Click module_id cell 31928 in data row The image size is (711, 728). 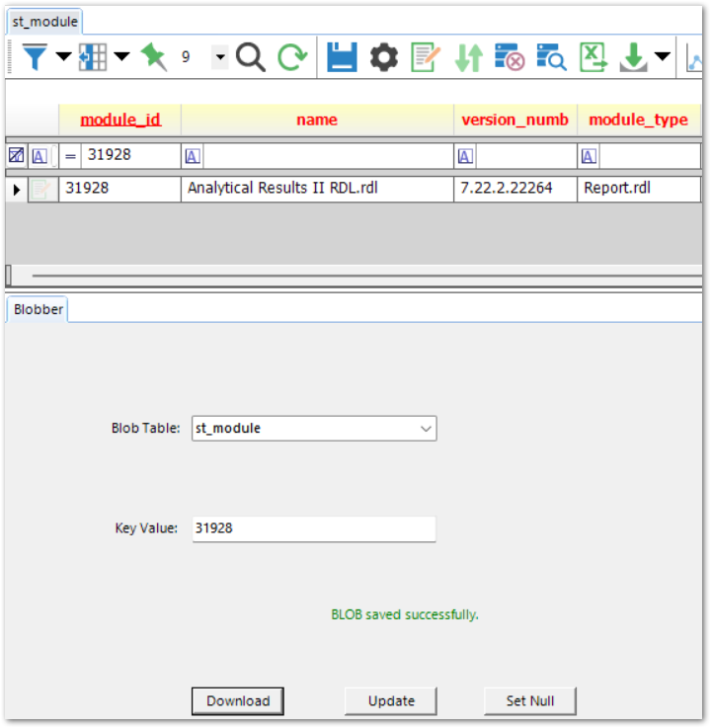119,189
